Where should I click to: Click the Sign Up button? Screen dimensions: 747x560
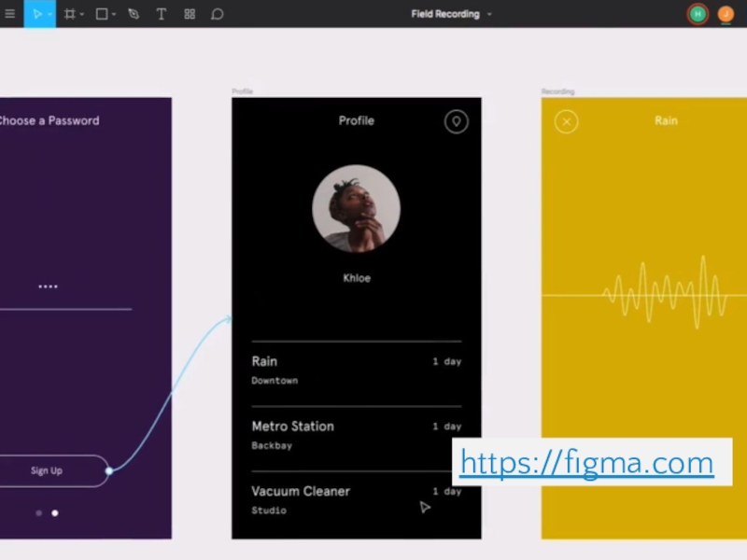coord(47,470)
